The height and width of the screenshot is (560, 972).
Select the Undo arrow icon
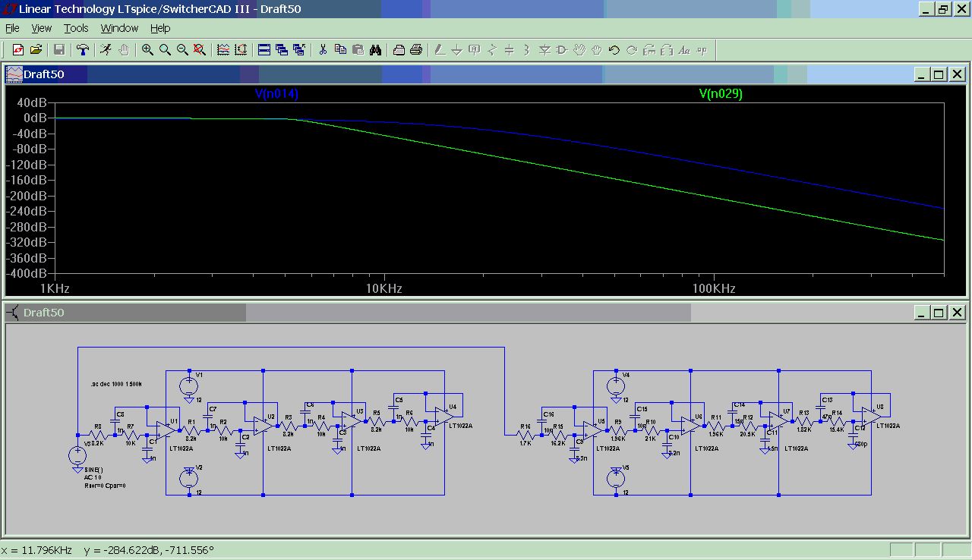pyautogui.click(x=614, y=50)
